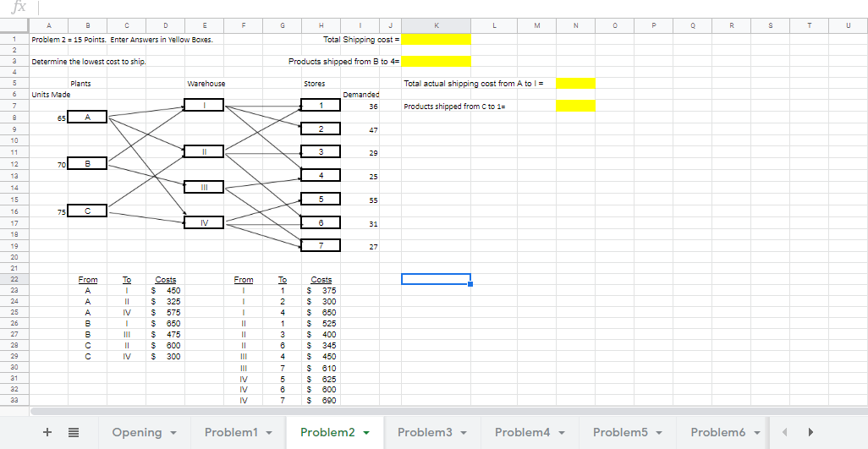This screenshot has width=868, height=449.
Task: Click the horizontal scrollbar
Action: click(448, 412)
